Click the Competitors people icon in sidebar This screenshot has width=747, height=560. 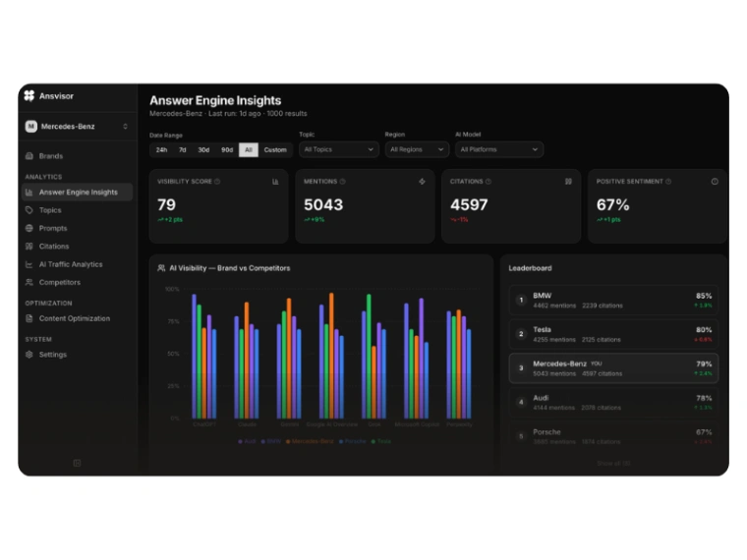point(29,282)
